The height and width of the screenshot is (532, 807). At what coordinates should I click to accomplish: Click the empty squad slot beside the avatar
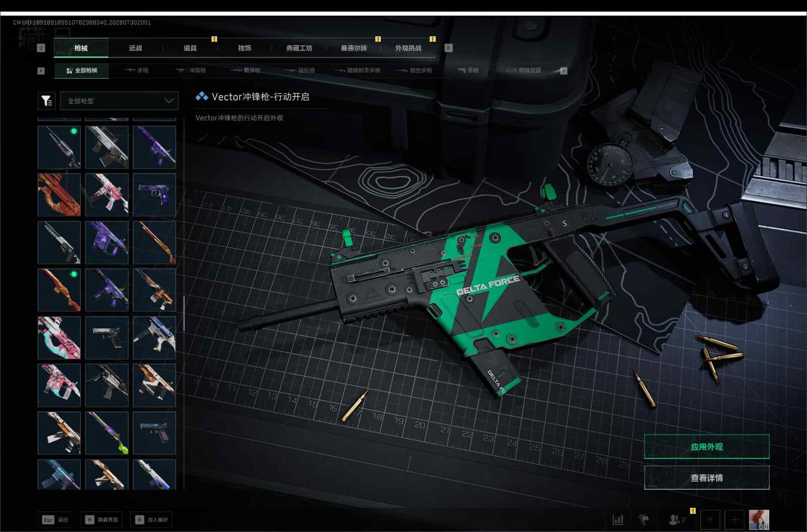pos(734,519)
